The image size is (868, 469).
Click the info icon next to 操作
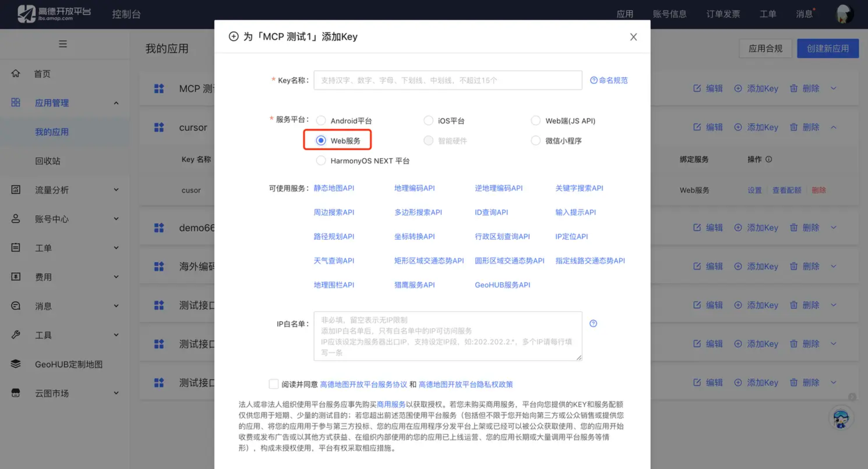coord(769,159)
